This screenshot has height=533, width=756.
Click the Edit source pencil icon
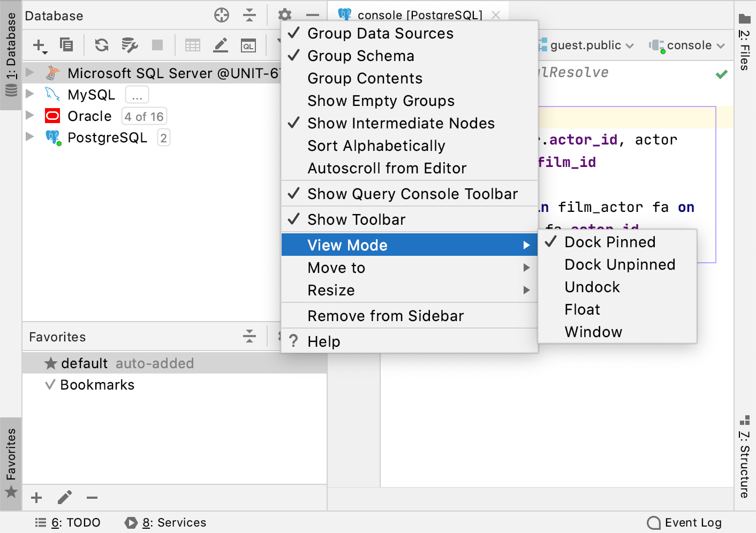coord(221,45)
